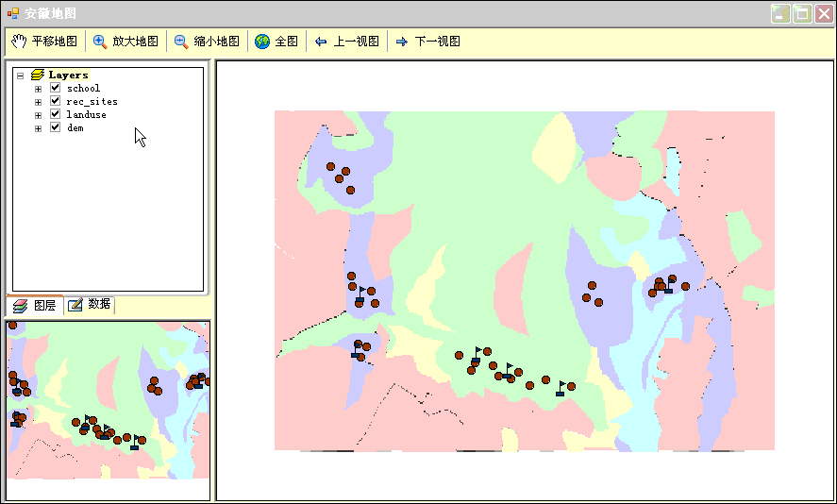Image resolution: width=837 pixels, height=504 pixels.
Task: Click the zoom in magnifier icon
Action: pos(100,42)
